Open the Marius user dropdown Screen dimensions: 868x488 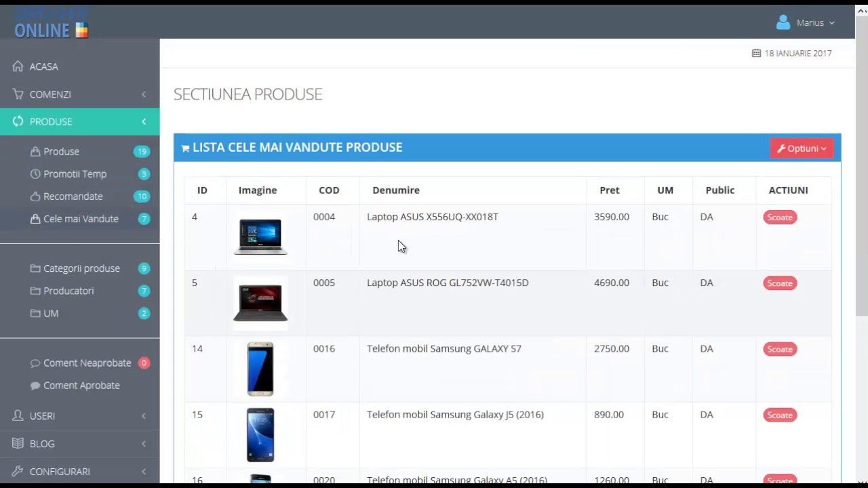pos(806,22)
